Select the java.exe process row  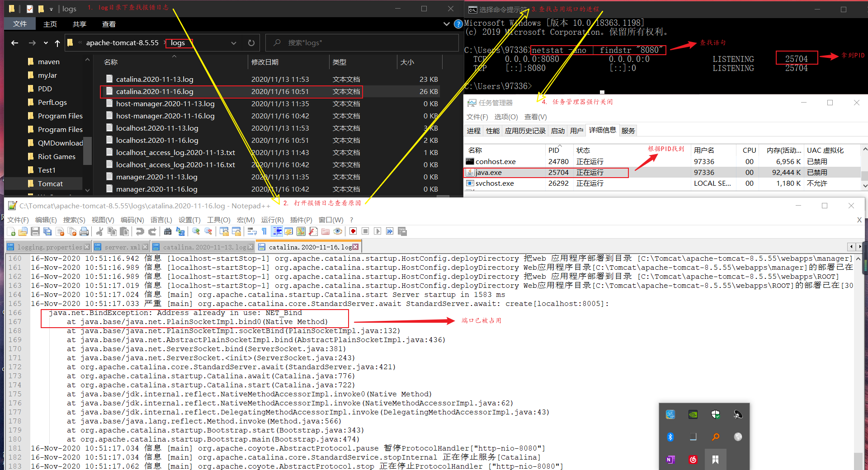point(662,173)
